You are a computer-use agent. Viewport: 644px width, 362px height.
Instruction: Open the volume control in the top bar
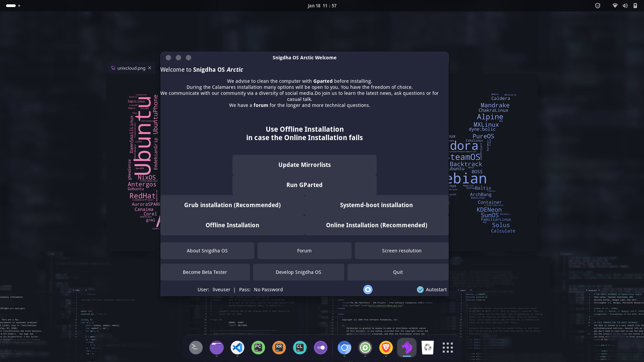click(x=625, y=5)
